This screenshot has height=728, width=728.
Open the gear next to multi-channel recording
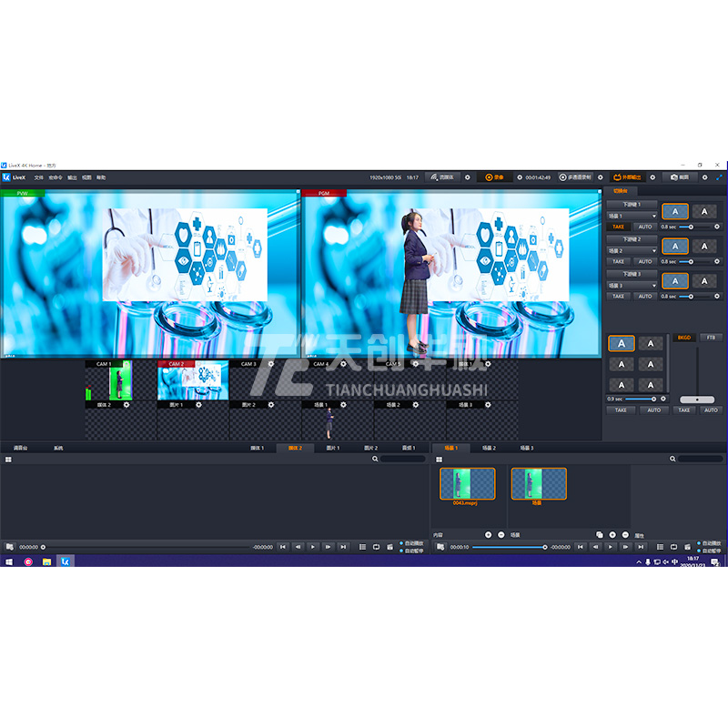point(601,177)
